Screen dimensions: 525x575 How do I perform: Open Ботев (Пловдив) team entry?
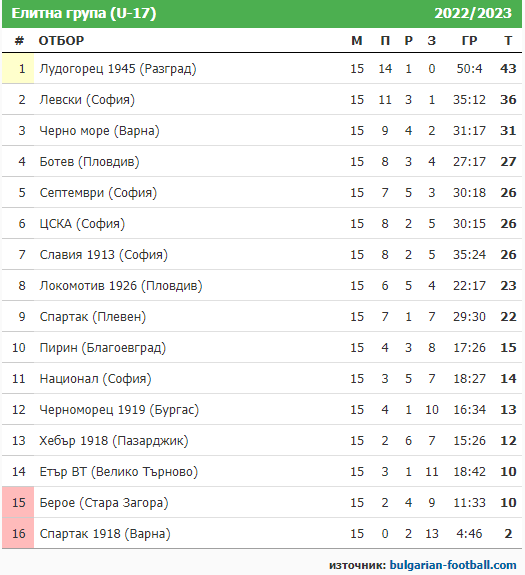tap(89, 162)
